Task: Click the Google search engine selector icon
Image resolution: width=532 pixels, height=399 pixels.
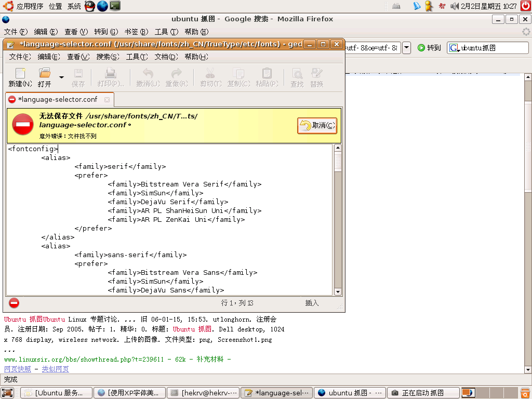Action: (454, 48)
